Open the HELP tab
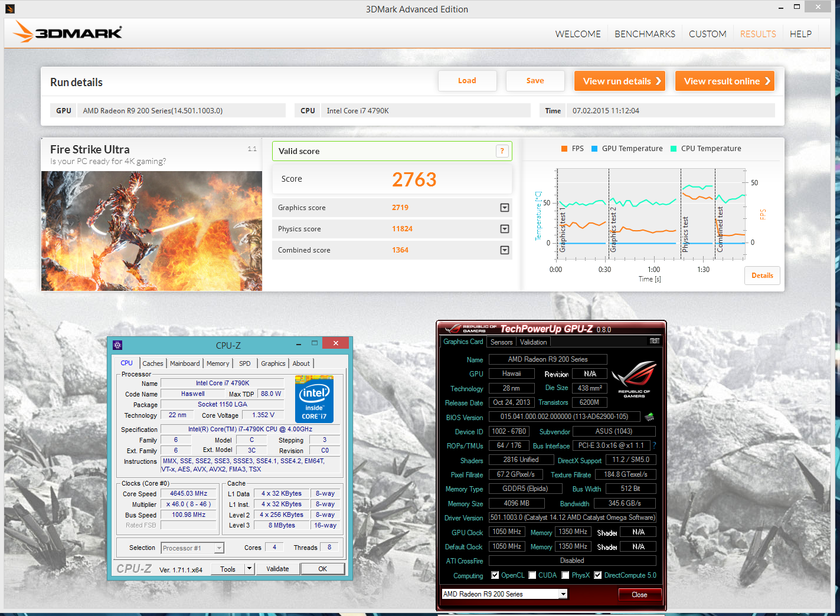Screen dimensions: 840x616 (800, 34)
